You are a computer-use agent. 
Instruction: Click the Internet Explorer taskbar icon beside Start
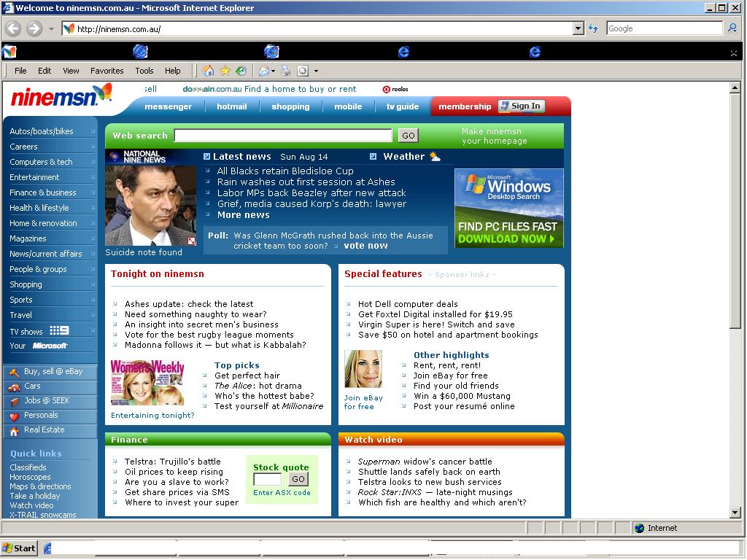[x=47, y=548]
